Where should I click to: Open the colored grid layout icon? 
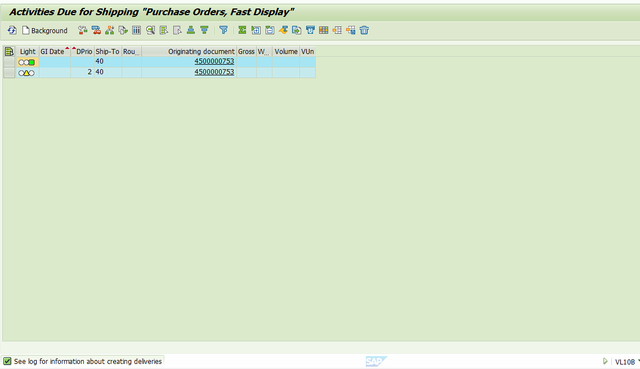click(324, 30)
